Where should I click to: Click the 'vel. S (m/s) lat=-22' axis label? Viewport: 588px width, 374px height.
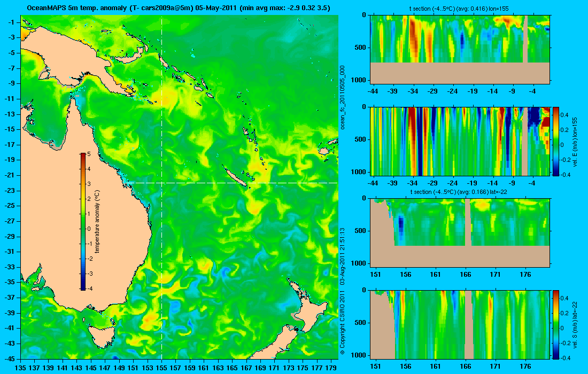[575, 324]
